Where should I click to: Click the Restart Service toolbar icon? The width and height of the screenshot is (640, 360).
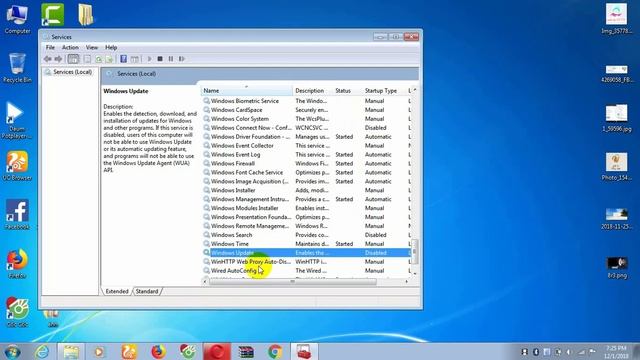[182, 59]
